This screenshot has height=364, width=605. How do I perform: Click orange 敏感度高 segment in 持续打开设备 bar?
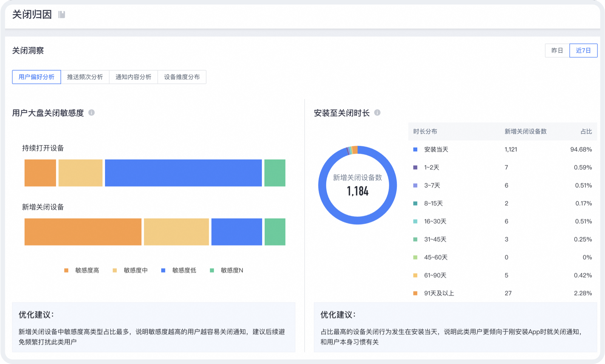40,173
